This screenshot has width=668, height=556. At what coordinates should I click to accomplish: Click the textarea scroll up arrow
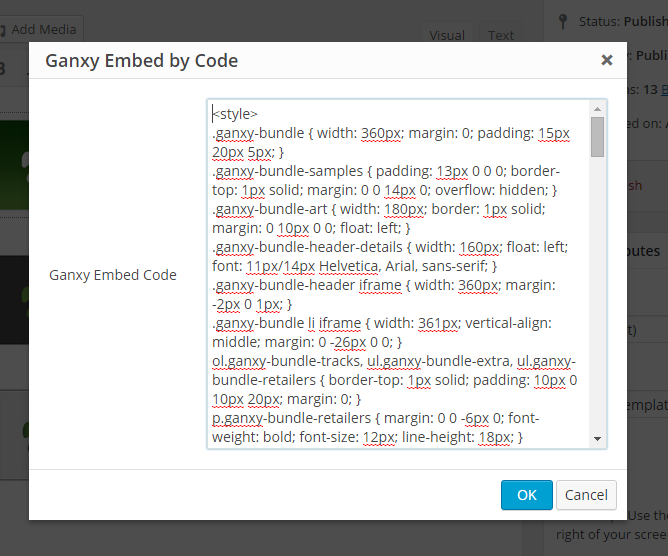[x=597, y=109]
